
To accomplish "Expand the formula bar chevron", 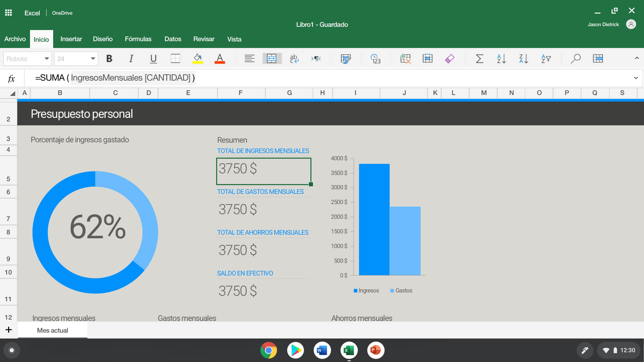I will click(636, 78).
